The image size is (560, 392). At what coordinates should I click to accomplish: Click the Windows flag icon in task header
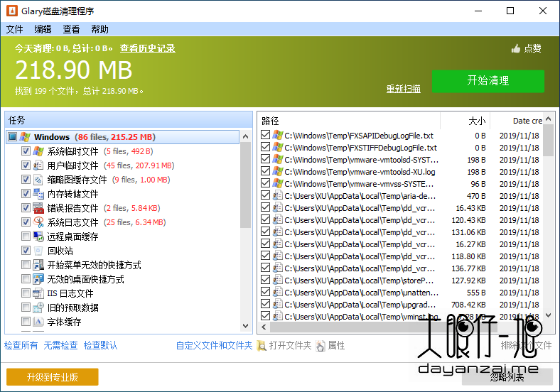click(x=25, y=137)
